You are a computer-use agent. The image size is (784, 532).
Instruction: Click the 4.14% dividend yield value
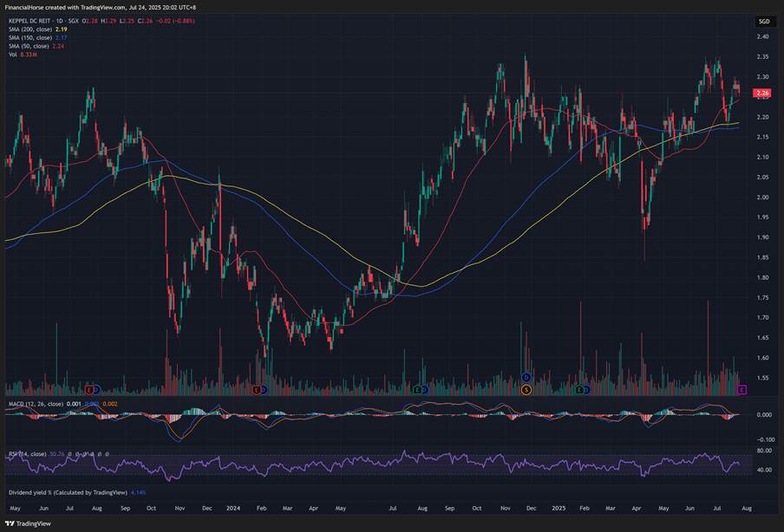139,492
